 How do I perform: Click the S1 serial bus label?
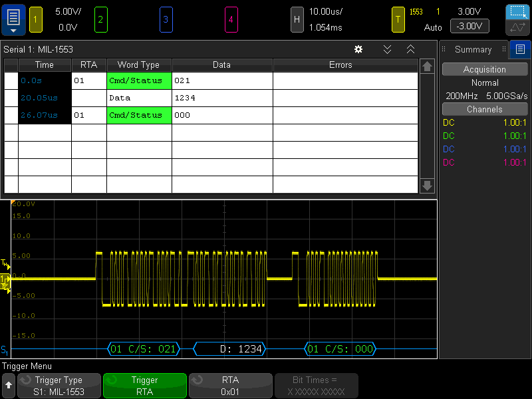click(5, 350)
